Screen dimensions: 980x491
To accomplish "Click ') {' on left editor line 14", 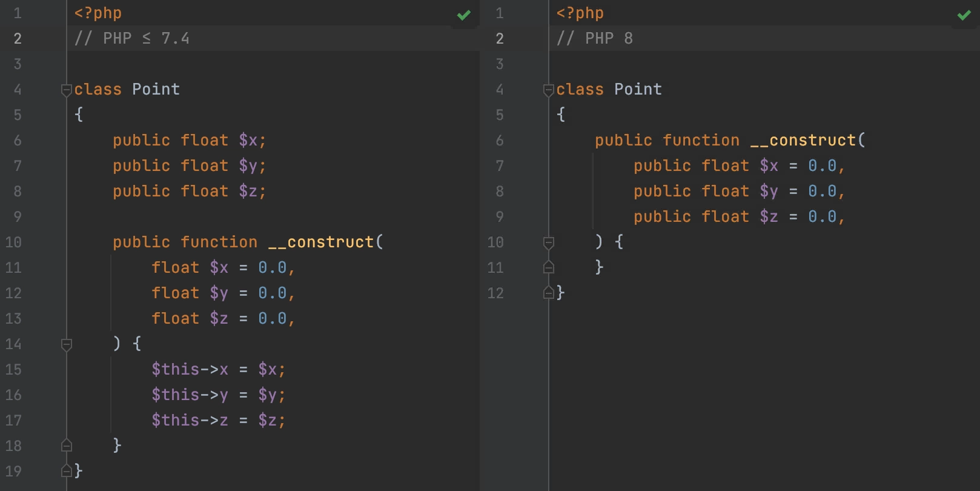I will coord(127,344).
